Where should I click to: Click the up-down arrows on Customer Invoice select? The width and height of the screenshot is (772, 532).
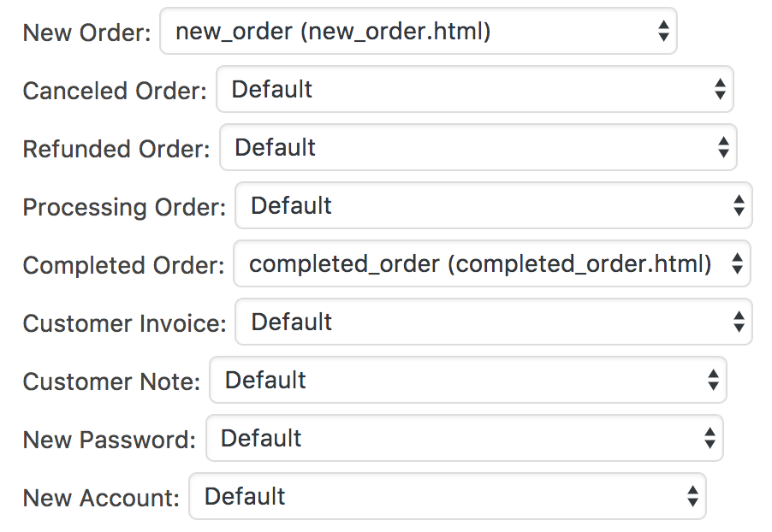click(739, 322)
